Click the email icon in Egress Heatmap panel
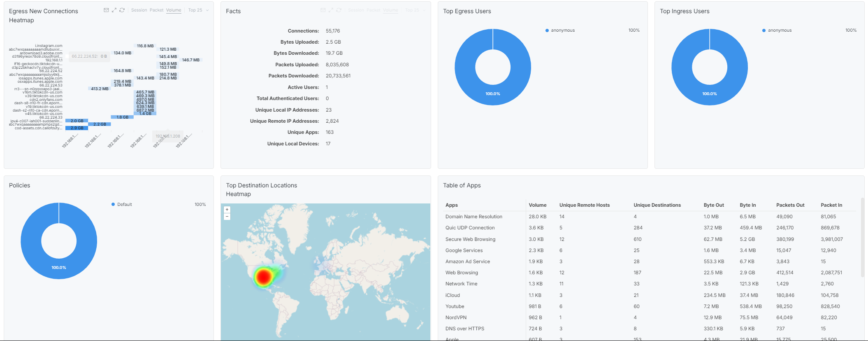The width and height of the screenshot is (868, 341). point(106,10)
